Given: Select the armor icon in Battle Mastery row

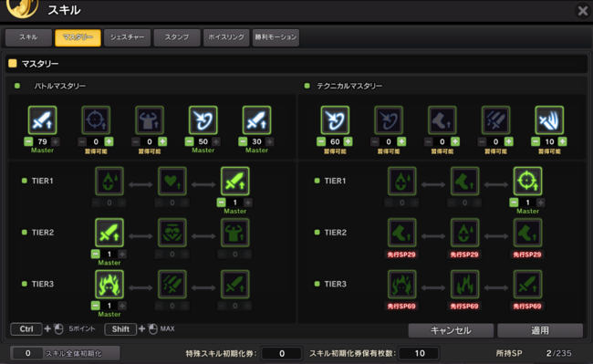Looking at the screenshot, I should click(x=150, y=120).
